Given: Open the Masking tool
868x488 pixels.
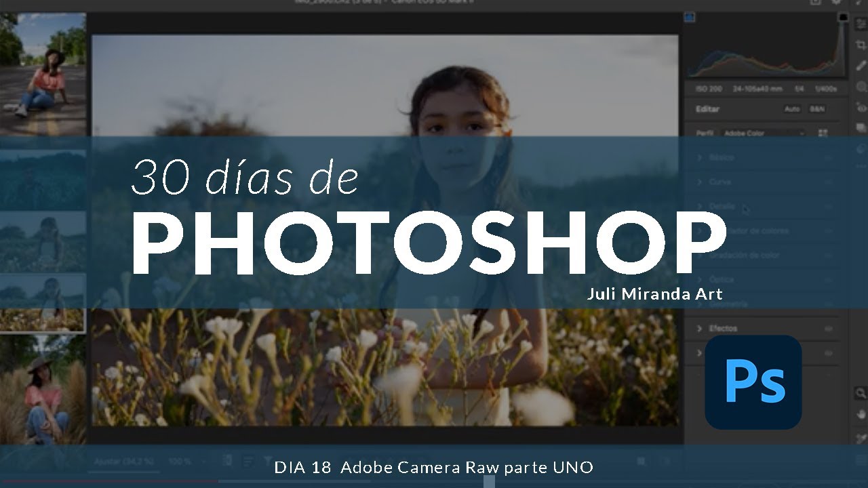Looking at the screenshot, I should coord(861,86).
